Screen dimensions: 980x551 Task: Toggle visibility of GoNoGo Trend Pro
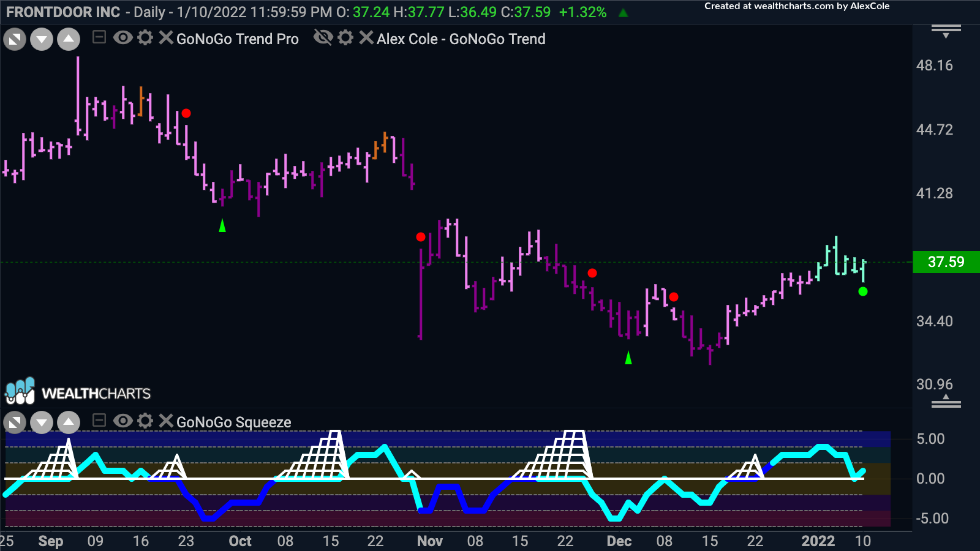[x=123, y=38]
